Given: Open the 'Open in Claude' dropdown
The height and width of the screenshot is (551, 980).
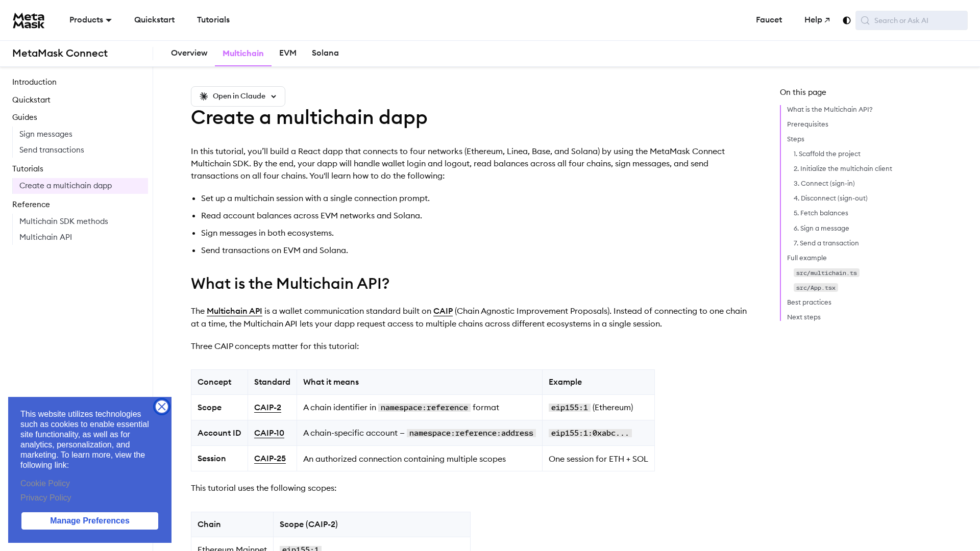Looking at the screenshot, I should pyautogui.click(x=238, y=96).
